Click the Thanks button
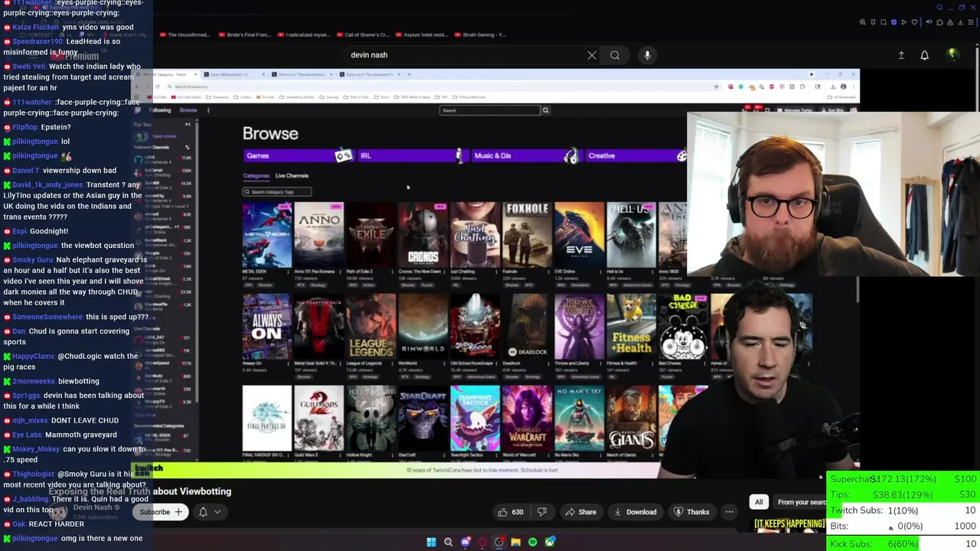Viewport: 980px width, 551px height. (691, 512)
